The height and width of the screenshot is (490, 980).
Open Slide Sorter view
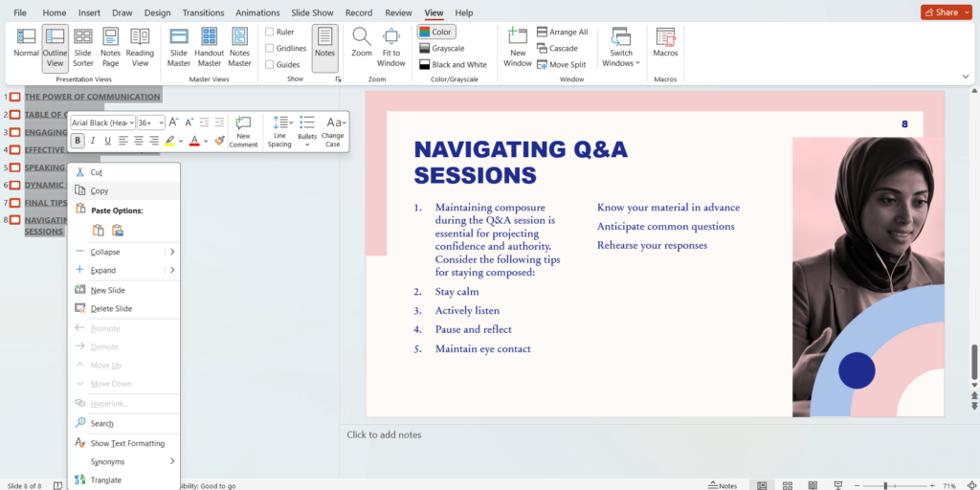click(x=83, y=45)
